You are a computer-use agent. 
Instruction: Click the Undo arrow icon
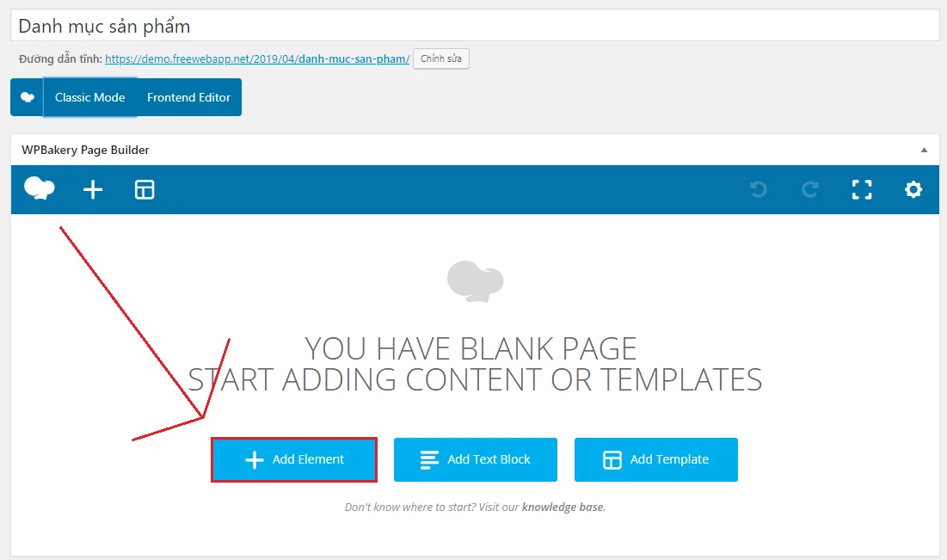point(759,190)
